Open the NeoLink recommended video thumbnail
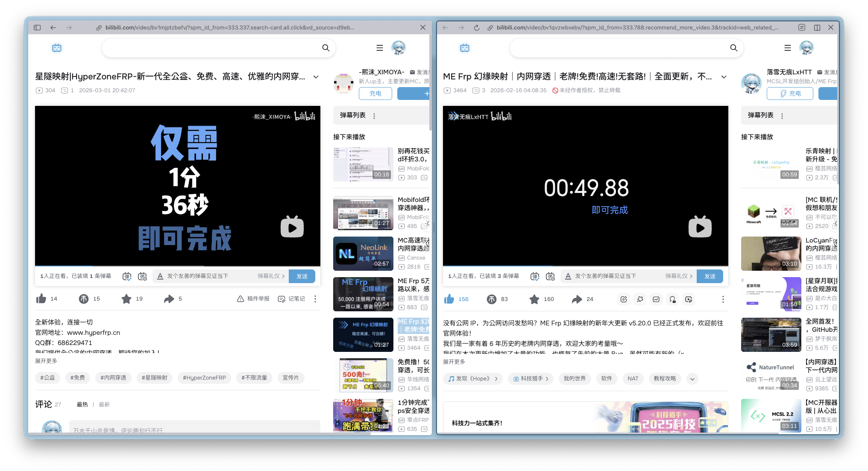 tap(363, 254)
